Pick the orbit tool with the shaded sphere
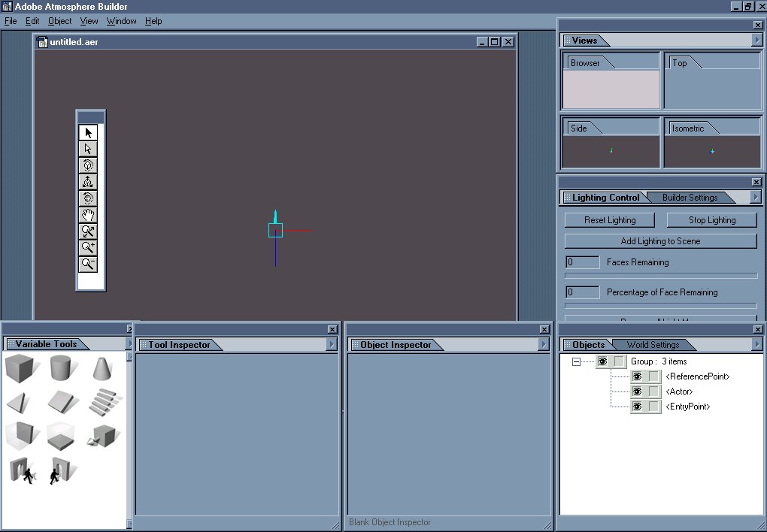The width and height of the screenshot is (767, 532). (x=88, y=198)
